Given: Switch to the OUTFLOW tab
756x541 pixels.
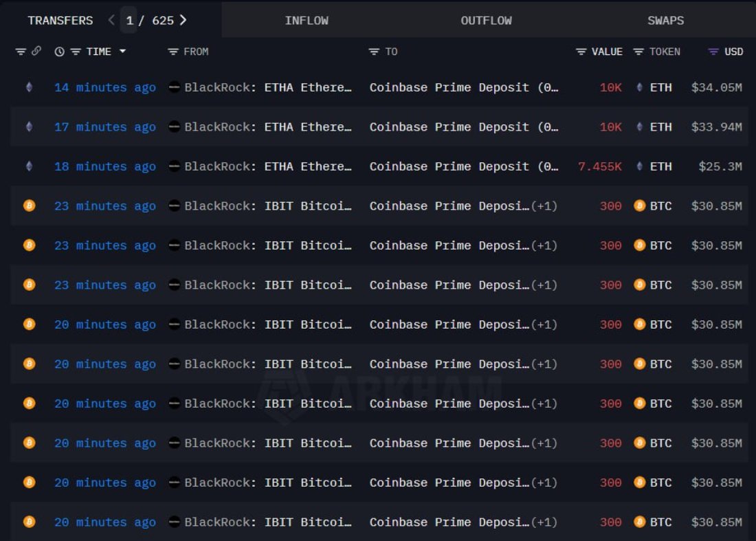Looking at the screenshot, I should (486, 21).
